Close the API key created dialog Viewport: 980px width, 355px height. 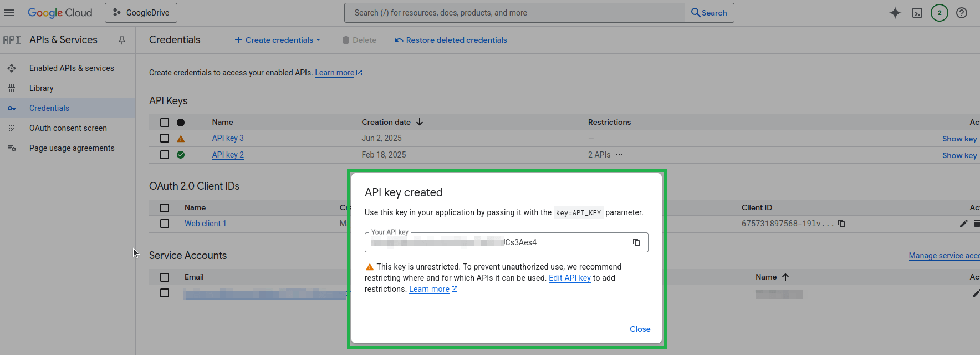[640, 329]
